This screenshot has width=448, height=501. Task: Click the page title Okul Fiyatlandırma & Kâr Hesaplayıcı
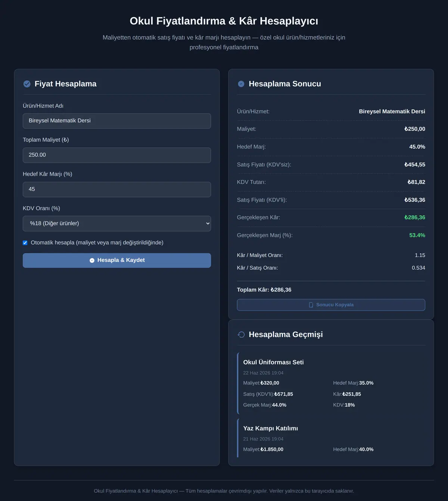click(x=224, y=21)
